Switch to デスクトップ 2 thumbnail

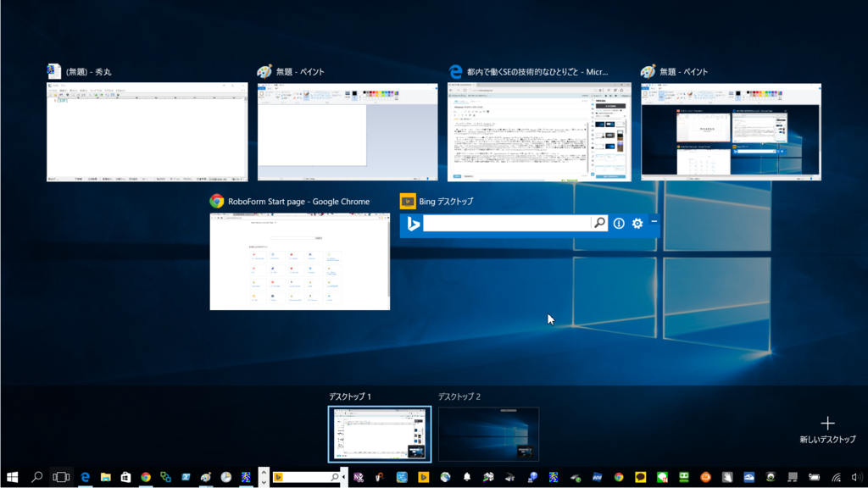[x=489, y=435]
